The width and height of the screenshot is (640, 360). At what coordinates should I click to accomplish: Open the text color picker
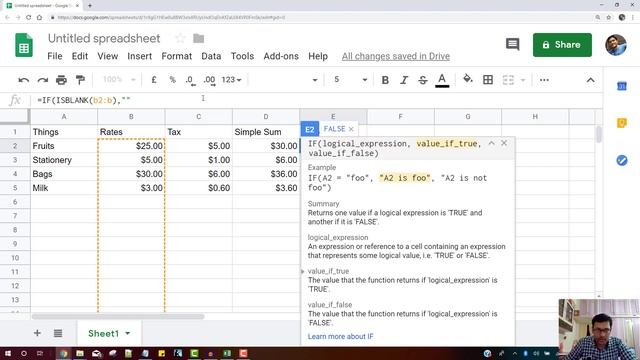click(x=442, y=80)
